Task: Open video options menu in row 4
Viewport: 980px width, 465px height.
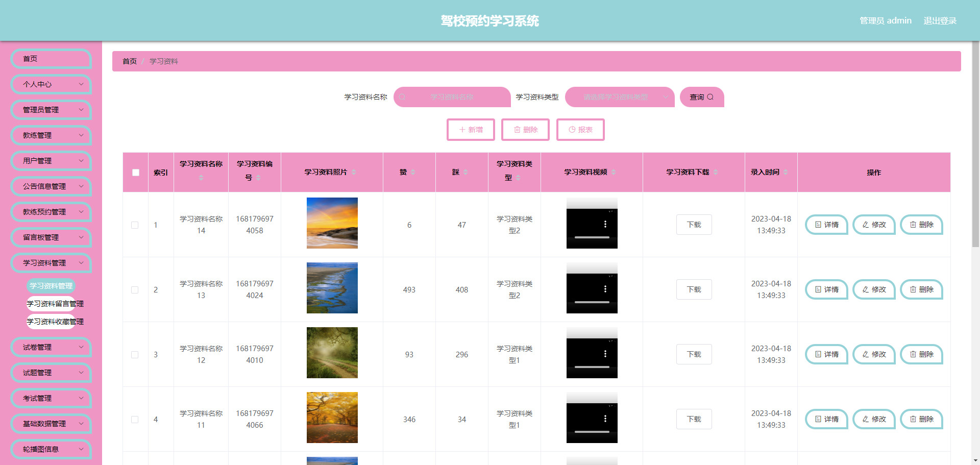Action: pyautogui.click(x=605, y=419)
